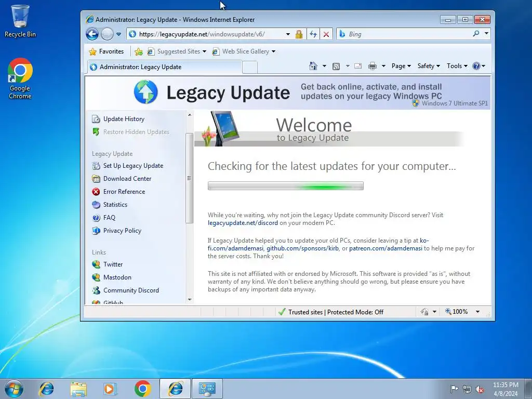Click the Action Center flag tray icon

coord(454,389)
